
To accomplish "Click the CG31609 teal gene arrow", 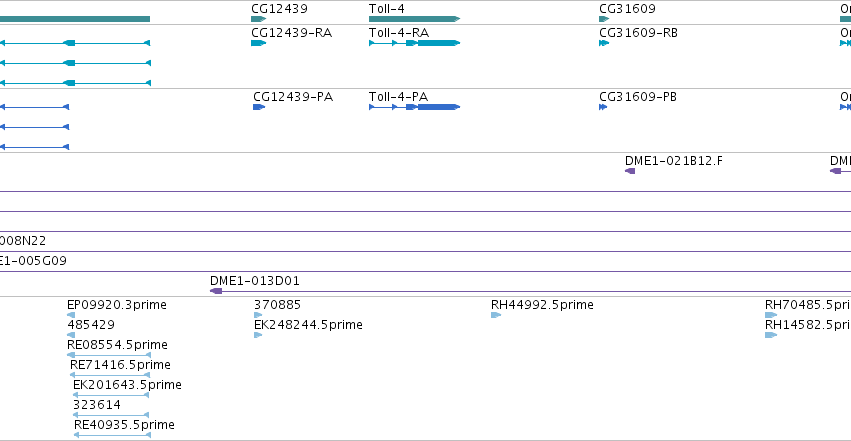I will click(x=604, y=19).
